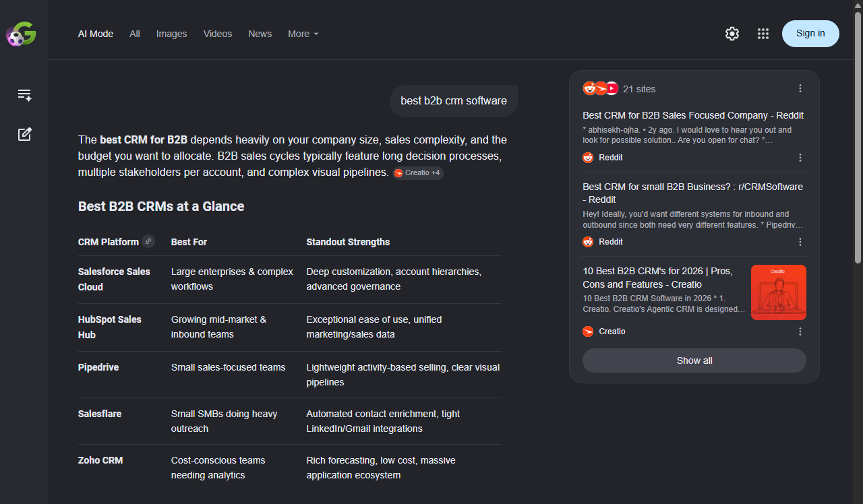Image resolution: width=863 pixels, height=504 pixels.
Task: Click the Sign in button
Action: pyautogui.click(x=810, y=34)
